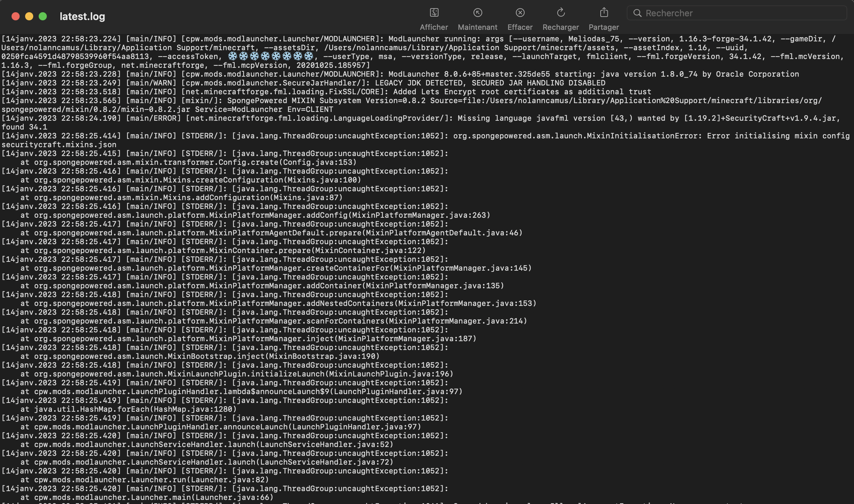Click the 'Afficher' toolbar label
The width and height of the screenshot is (854, 504).
434,27
